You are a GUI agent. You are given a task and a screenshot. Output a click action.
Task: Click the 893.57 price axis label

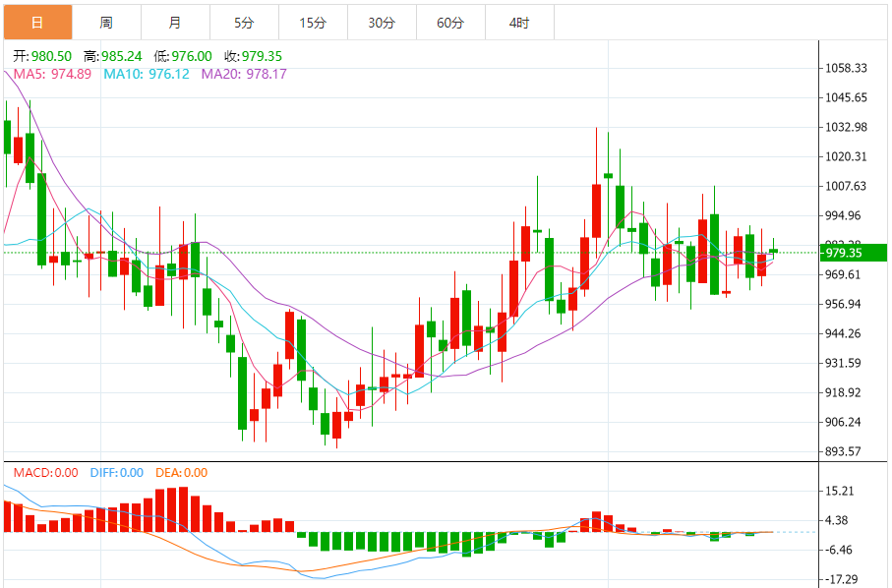843,451
